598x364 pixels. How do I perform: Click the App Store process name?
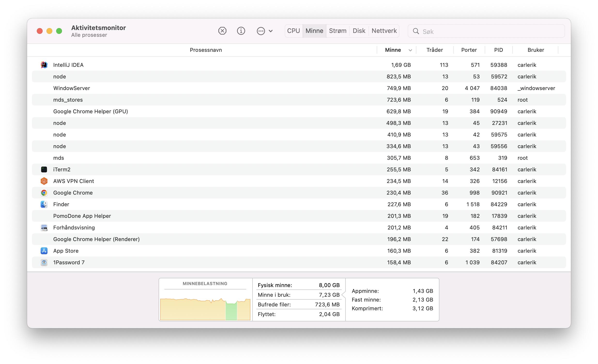coord(66,251)
